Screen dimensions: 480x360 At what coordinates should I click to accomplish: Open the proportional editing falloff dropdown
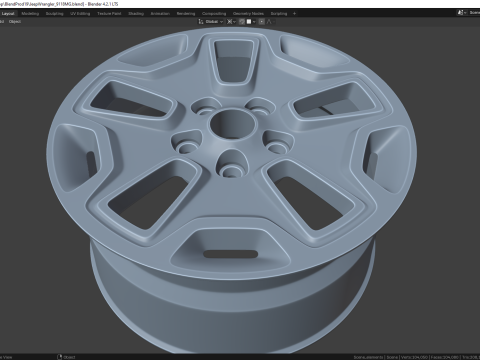[x=271, y=22]
